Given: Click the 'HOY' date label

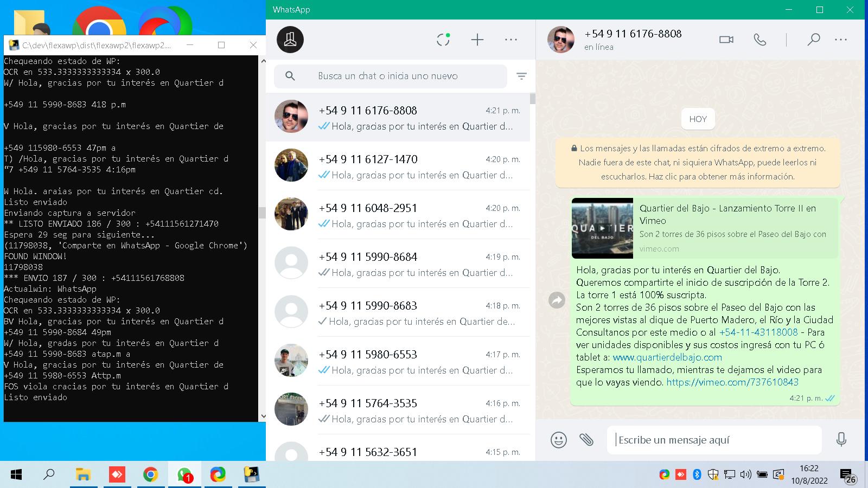Looking at the screenshot, I should click(698, 119).
